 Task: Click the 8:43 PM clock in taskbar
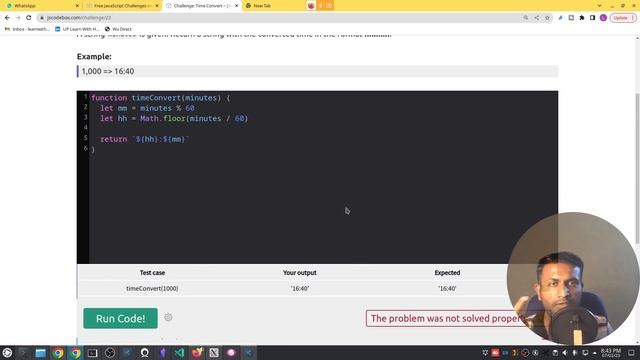click(611, 353)
